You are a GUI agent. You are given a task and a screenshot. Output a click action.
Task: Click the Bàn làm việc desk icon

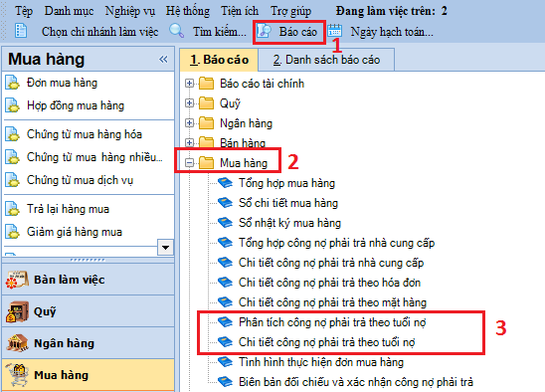pos(17,280)
